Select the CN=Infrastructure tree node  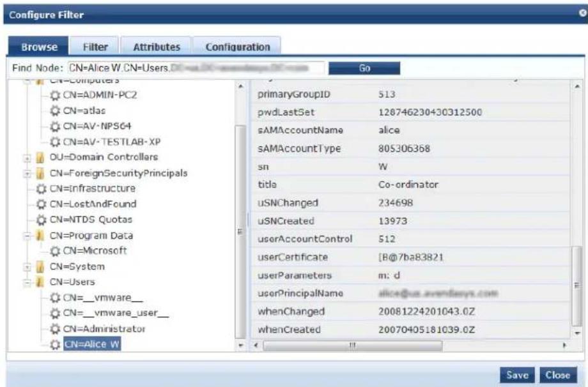coord(93,188)
